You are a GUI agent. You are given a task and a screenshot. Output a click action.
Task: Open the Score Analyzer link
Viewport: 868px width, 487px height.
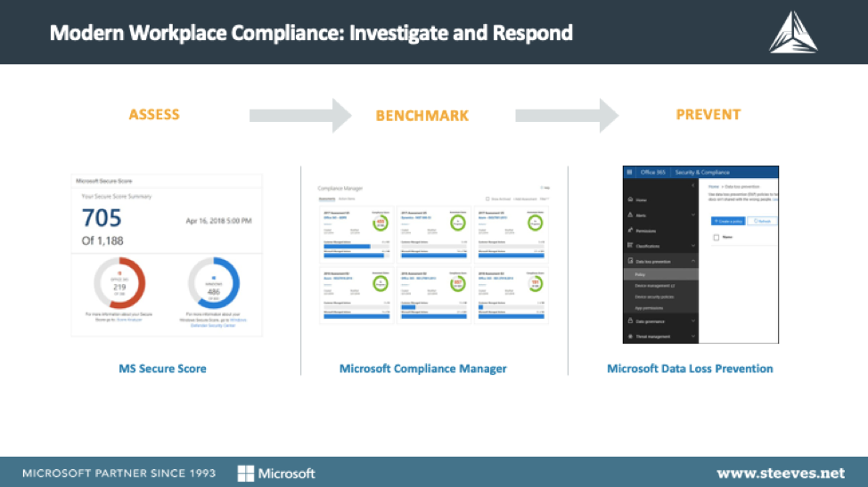[129, 320]
